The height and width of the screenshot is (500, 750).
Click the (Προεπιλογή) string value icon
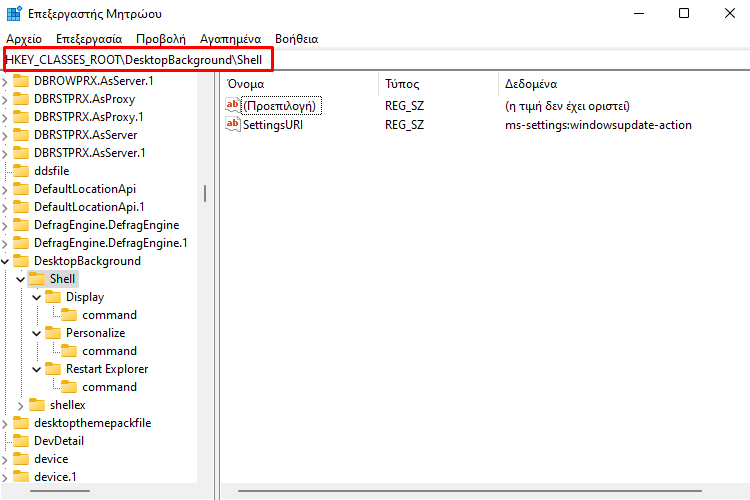[232, 105]
